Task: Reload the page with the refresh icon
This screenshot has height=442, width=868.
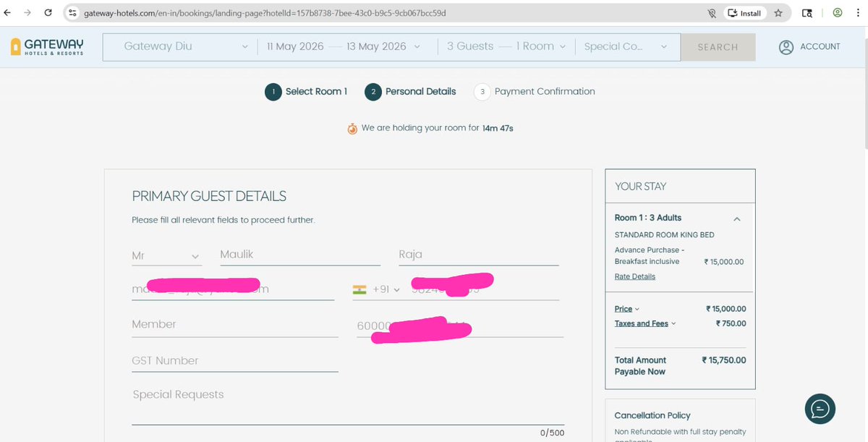Action: (48, 13)
